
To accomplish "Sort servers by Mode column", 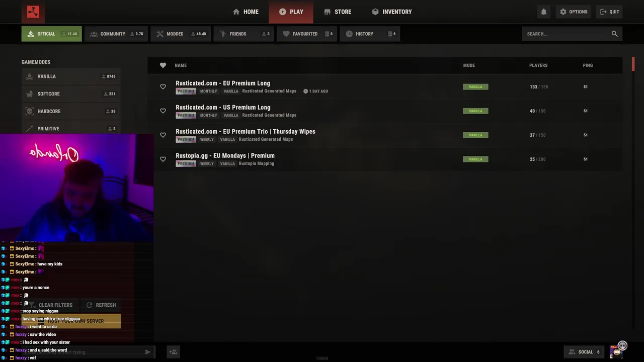I will tap(469, 65).
